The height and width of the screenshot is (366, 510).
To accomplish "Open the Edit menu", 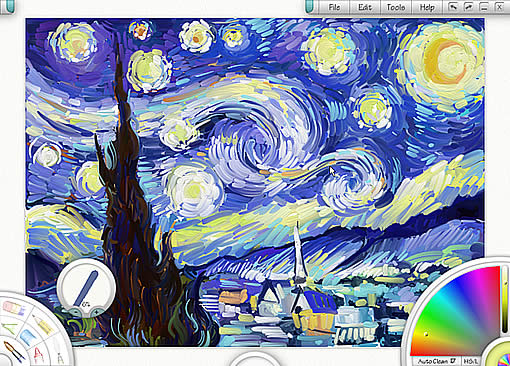I will tap(365, 7).
